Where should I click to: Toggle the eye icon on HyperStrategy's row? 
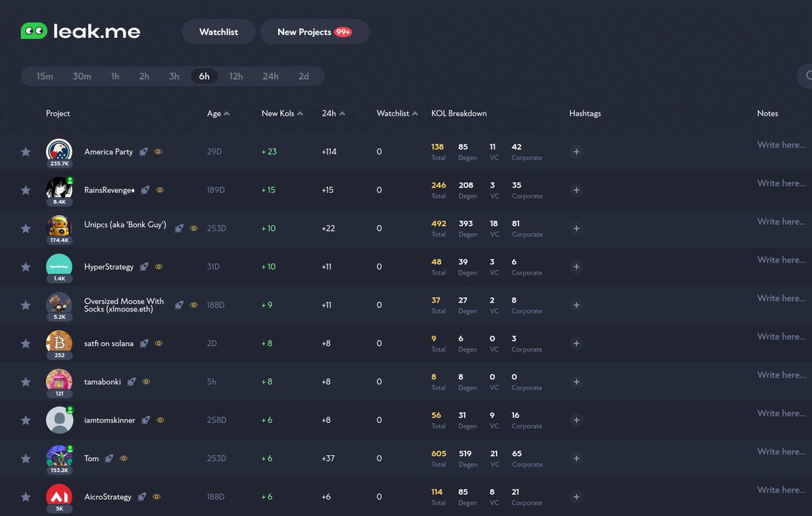tap(158, 267)
